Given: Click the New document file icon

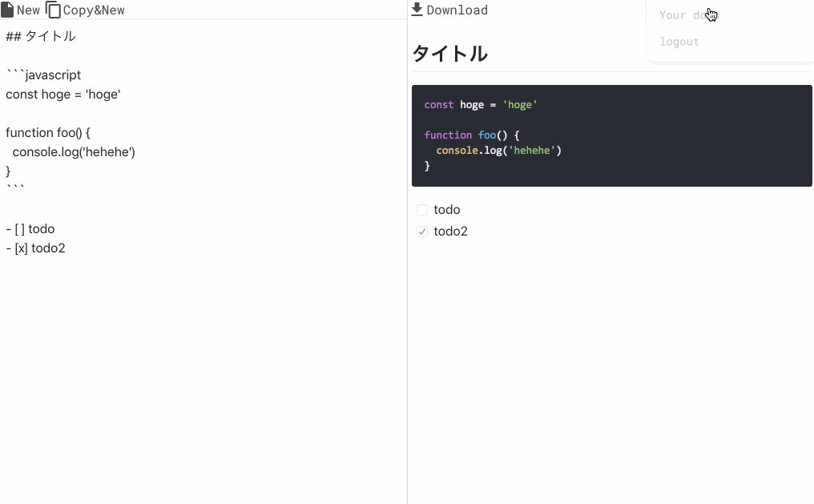Looking at the screenshot, I should 7,10.
